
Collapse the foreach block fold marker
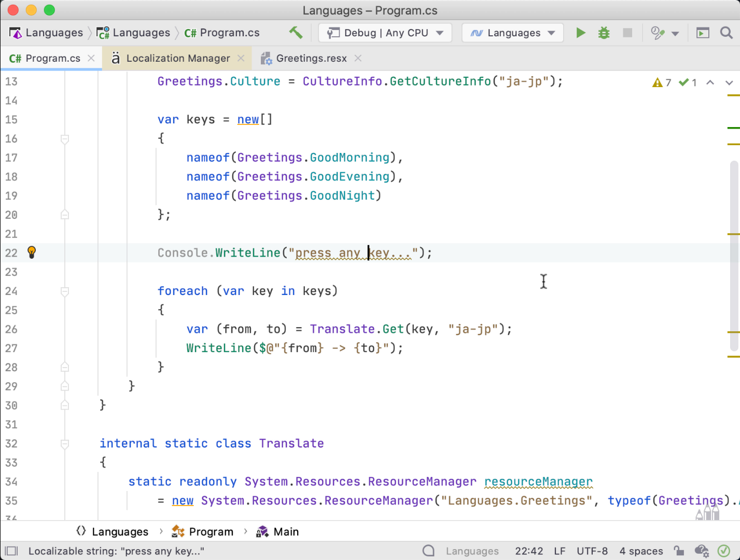(x=65, y=291)
